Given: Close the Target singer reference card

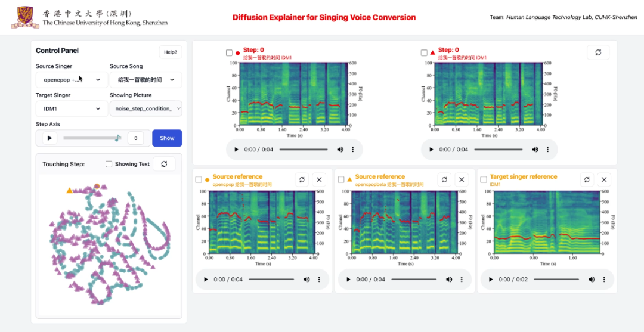Looking at the screenshot, I should 603,179.
